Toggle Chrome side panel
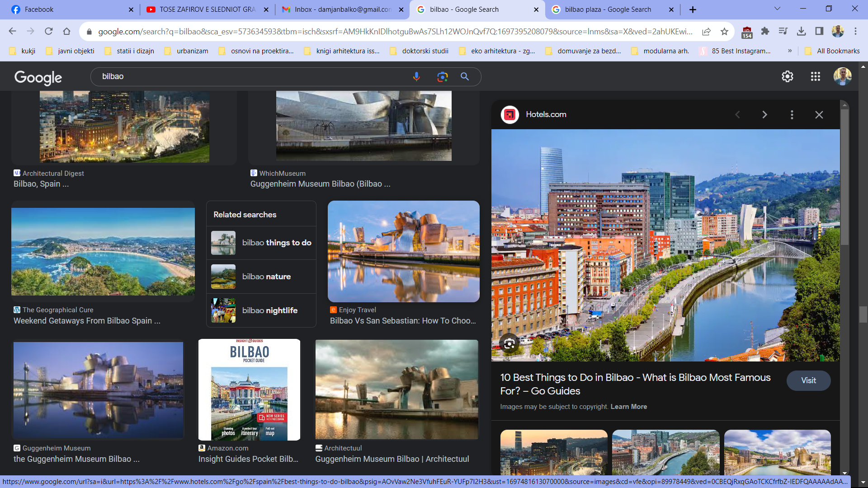The height and width of the screenshot is (488, 868). (x=819, y=31)
